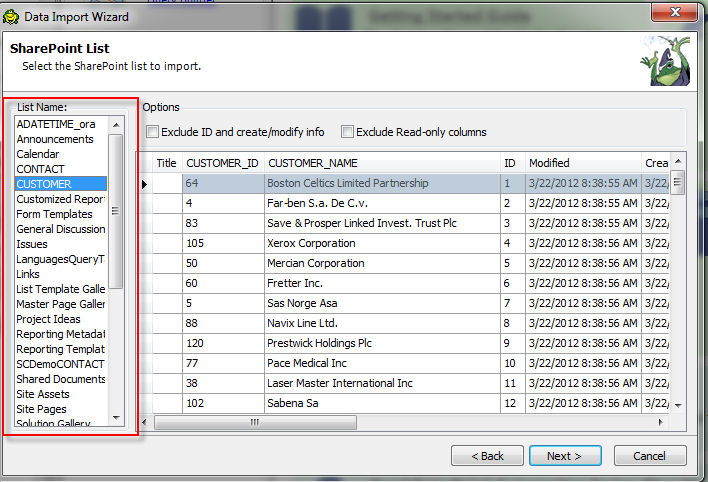Click the List Name vertical scrollbar thumb
Viewport: 708px width, 482px height.
point(116,211)
